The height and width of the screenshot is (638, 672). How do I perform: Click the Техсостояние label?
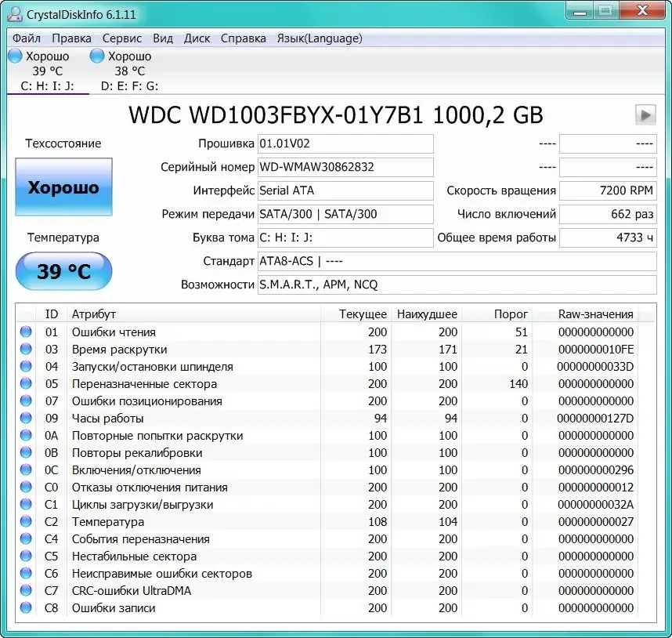(63, 143)
